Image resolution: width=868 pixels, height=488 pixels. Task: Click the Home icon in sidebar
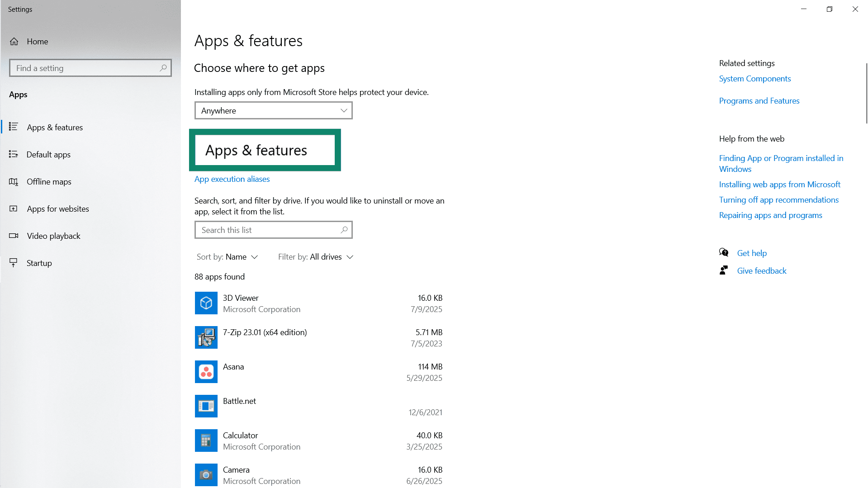click(x=14, y=42)
